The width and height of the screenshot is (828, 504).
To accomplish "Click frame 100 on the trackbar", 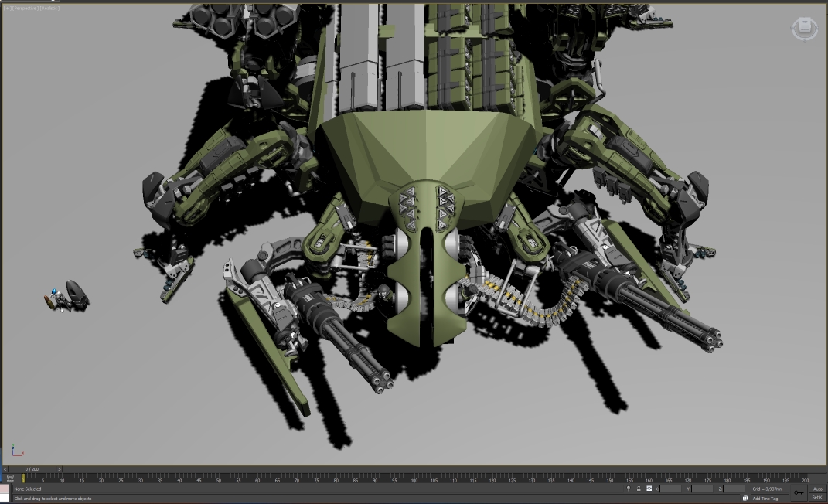I will point(414,479).
